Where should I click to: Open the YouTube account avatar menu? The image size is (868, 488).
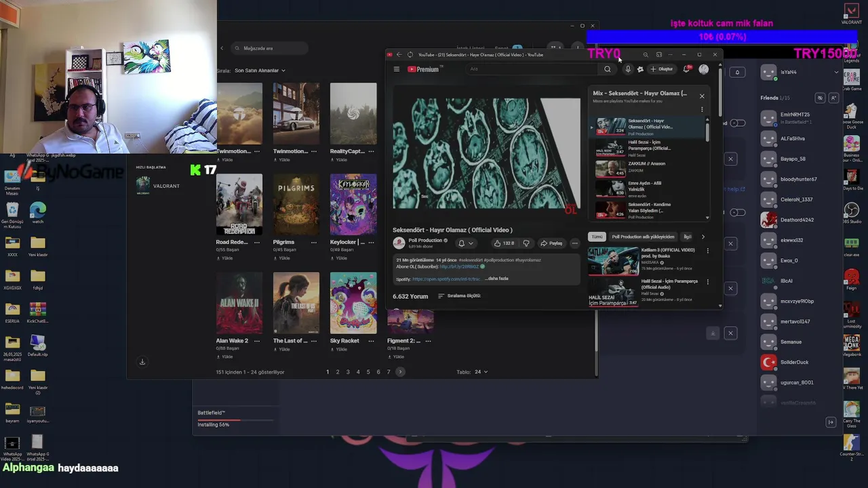pyautogui.click(x=704, y=69)
